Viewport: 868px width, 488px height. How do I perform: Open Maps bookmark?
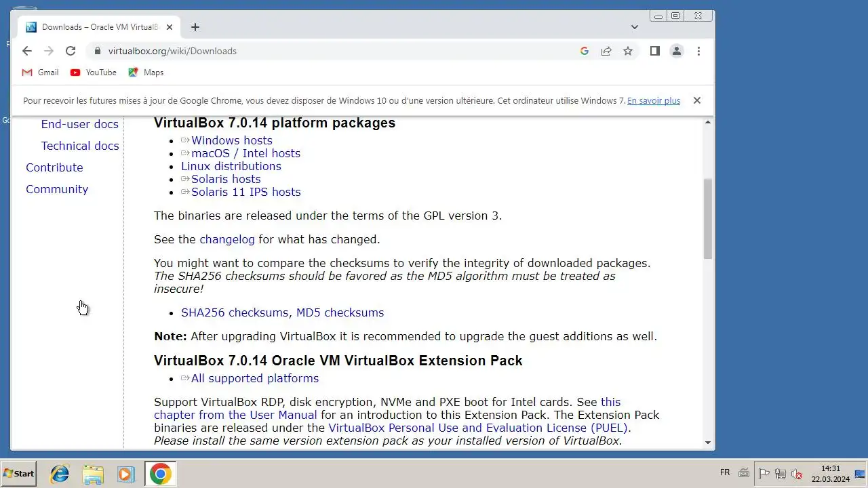pyautogui.click(x=146, y=73)
